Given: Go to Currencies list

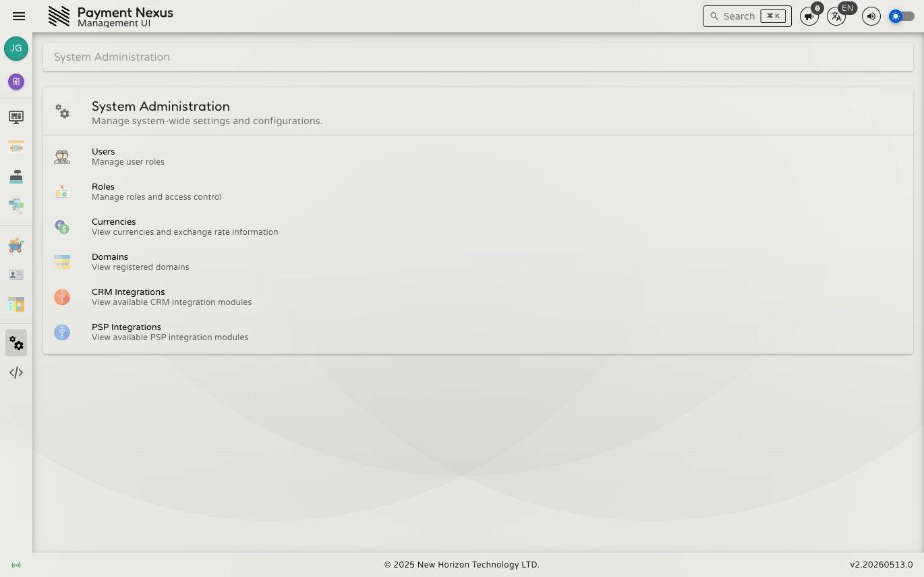Looking at the screenshot, I should (478, 227).
